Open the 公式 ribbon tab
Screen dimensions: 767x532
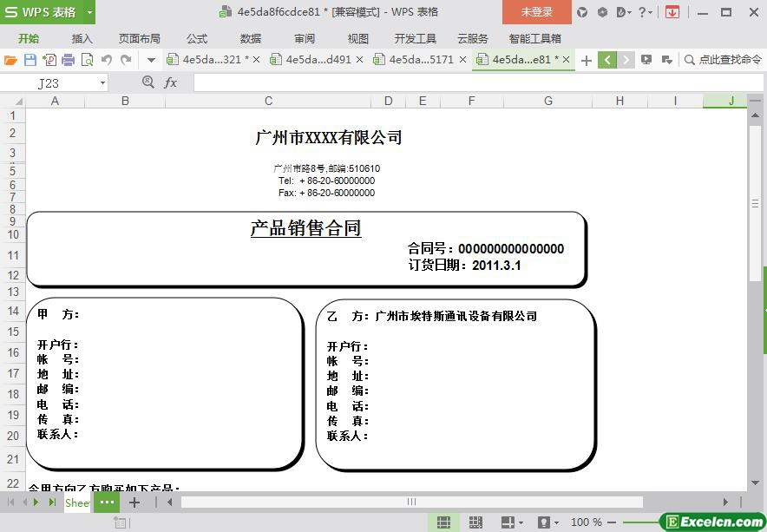coord(197,38)
